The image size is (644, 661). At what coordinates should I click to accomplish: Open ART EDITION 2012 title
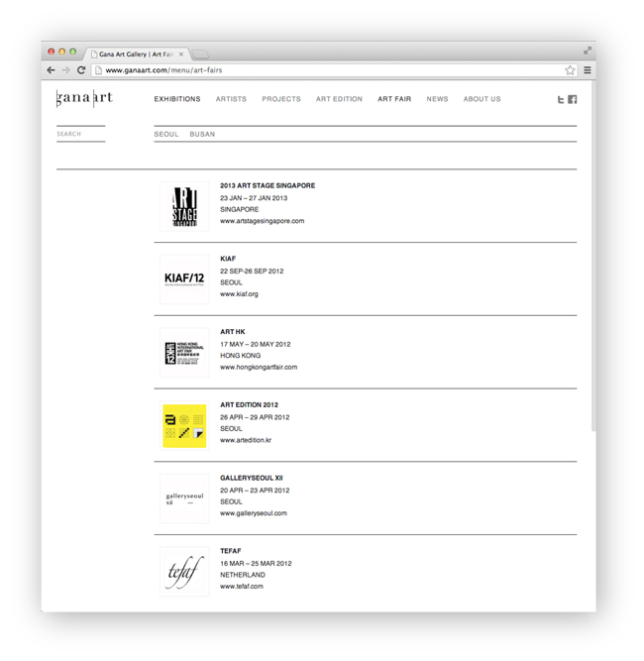coord(249,404)
